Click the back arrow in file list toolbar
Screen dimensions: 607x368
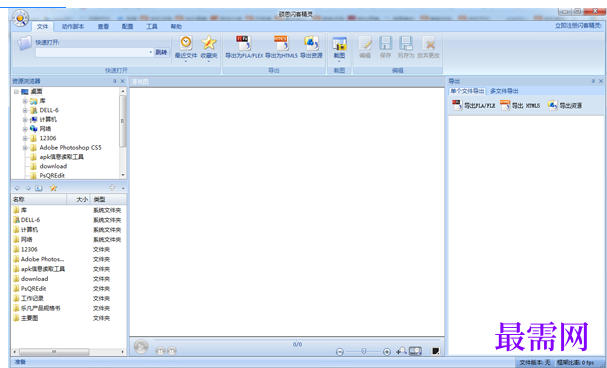(17, 188)
